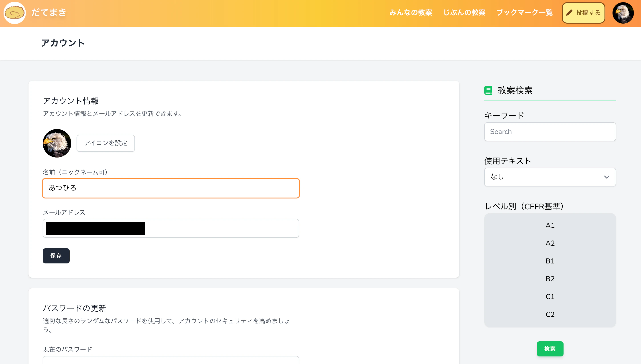Click the だてまき site title

pos(49,12)
